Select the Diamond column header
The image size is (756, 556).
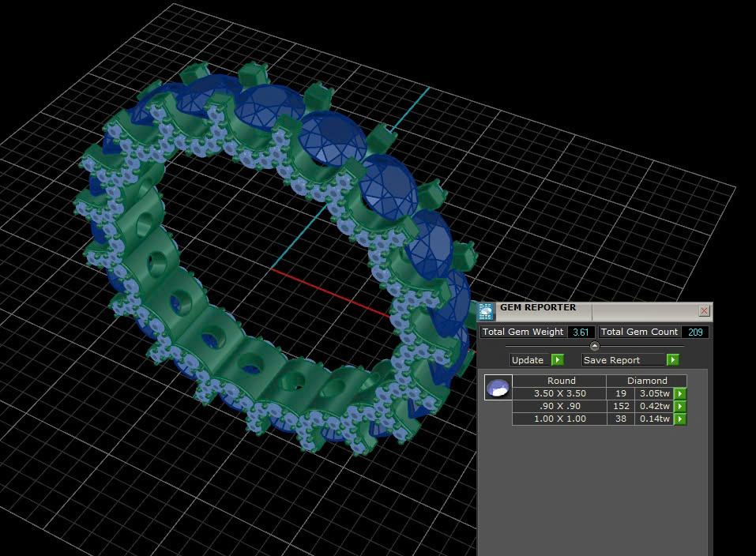[x=647, y=381]
